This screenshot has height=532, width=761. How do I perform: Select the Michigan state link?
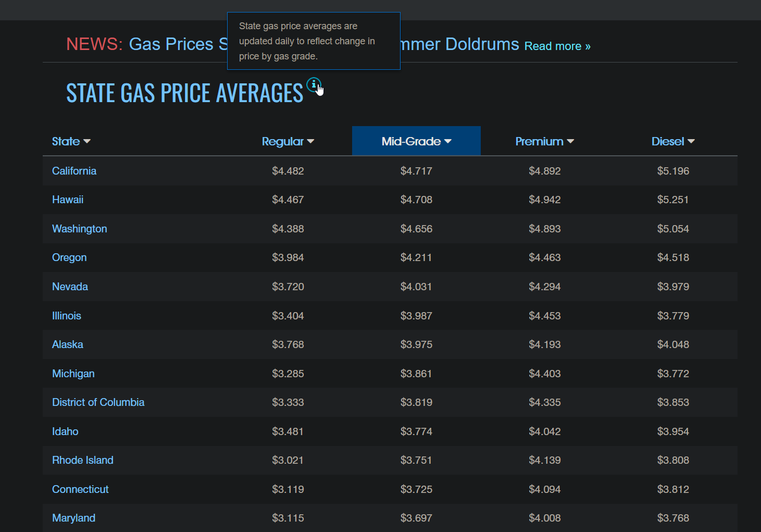pyautogui.click(x=73, y=374)
